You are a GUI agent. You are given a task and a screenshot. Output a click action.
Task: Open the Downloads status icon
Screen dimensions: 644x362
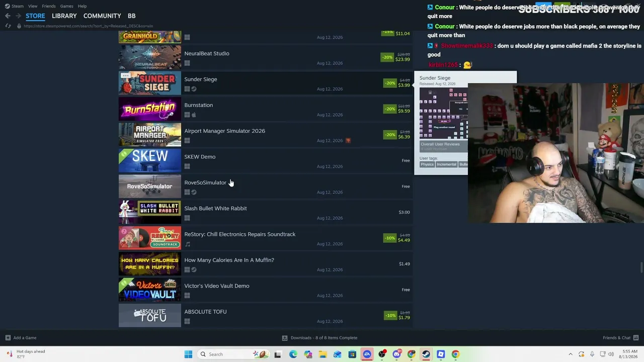click(285, 338)
